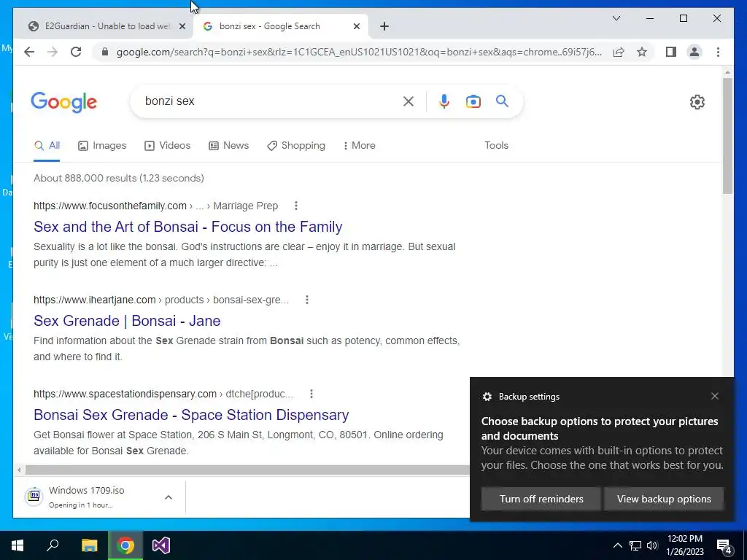
Task: Show hidden system tray icons
Action: (x=617, y=545)
